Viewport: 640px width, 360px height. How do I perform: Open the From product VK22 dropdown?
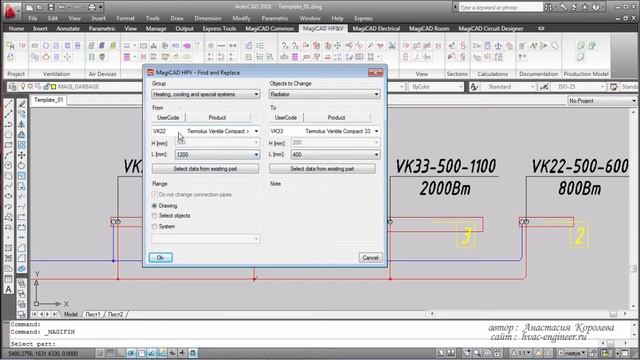[206, 131]
